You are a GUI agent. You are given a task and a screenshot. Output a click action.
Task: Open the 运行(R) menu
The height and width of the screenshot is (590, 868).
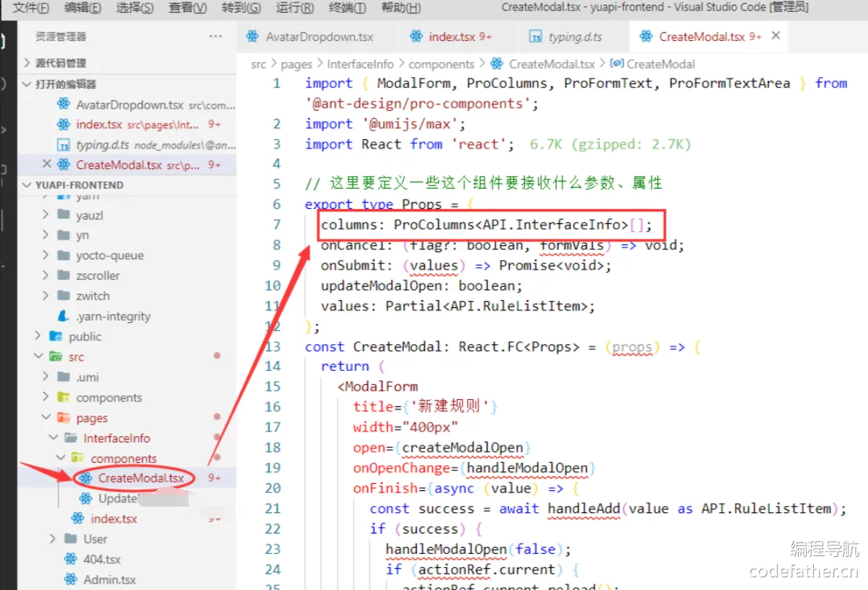pyautogui.click(x=295, y=8)
